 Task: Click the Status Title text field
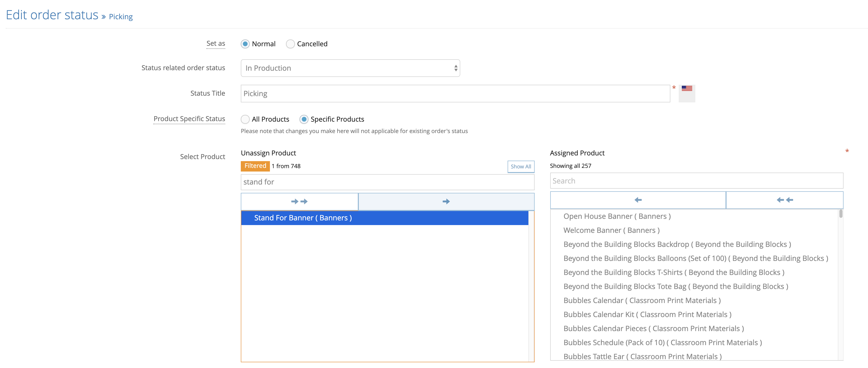(455, 94)
